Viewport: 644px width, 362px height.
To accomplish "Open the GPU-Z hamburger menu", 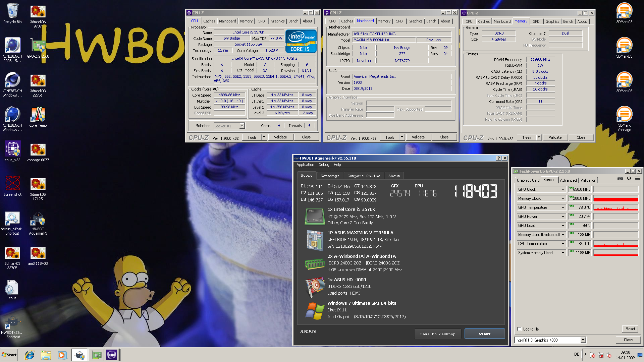I will 637,179.
